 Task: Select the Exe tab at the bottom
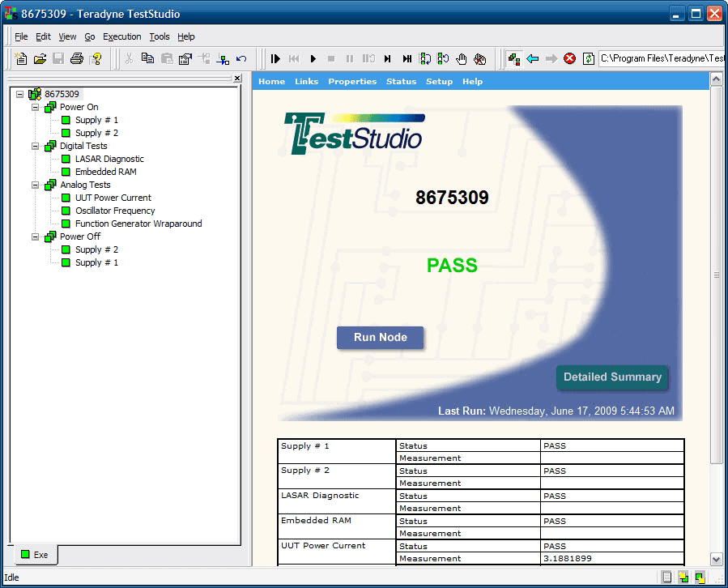click(x=36, y=555)
